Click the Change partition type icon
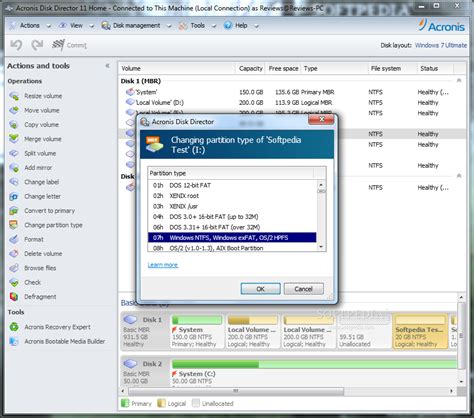 tap(14, 225)
